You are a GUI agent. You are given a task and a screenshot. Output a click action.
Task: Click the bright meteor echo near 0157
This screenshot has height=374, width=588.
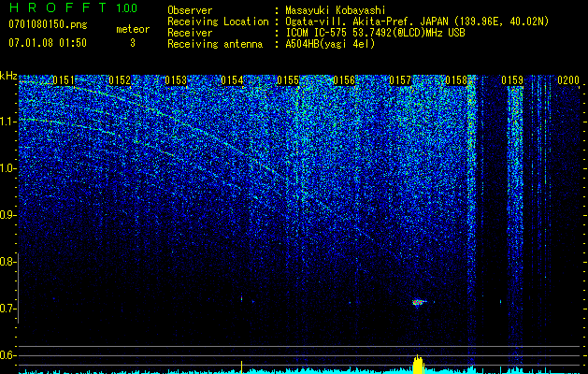click(419, 302)
